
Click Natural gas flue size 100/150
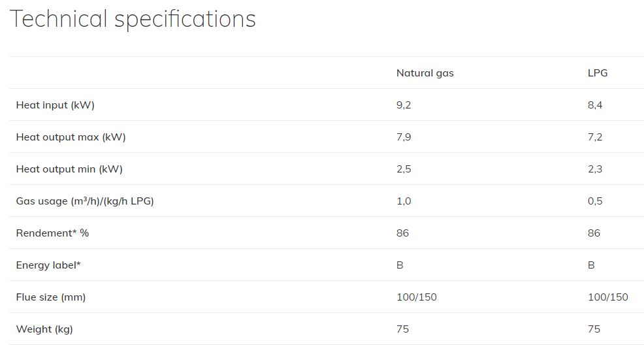(x=417, y=297)
